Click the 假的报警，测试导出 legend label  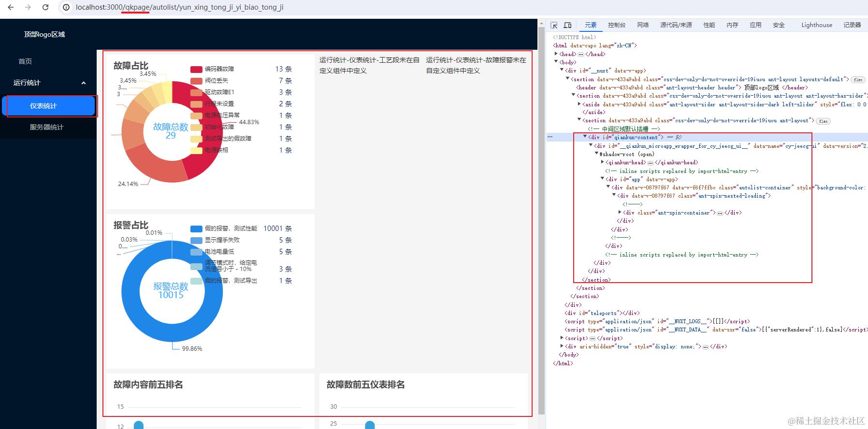click(231, 281)
